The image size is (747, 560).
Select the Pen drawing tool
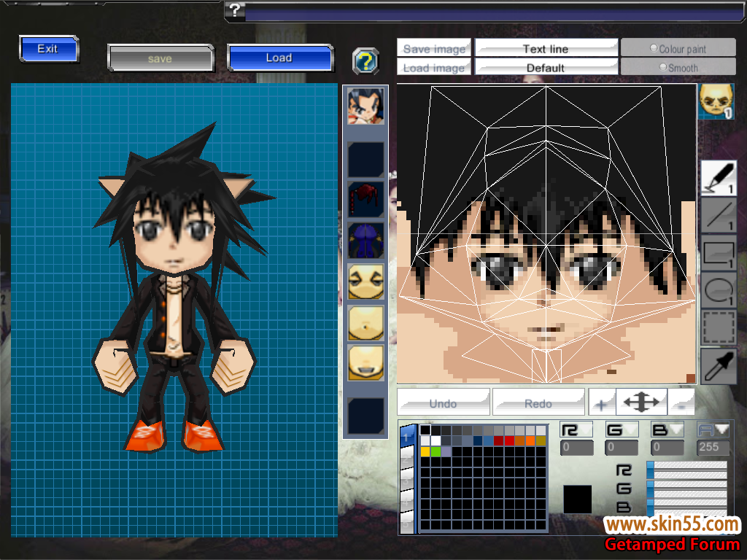pos(719,178)
